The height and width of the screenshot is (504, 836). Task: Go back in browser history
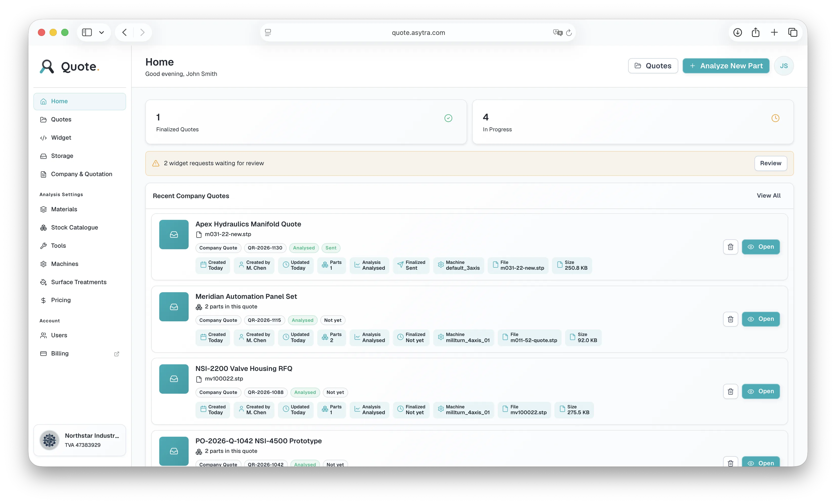coord(125,32)
